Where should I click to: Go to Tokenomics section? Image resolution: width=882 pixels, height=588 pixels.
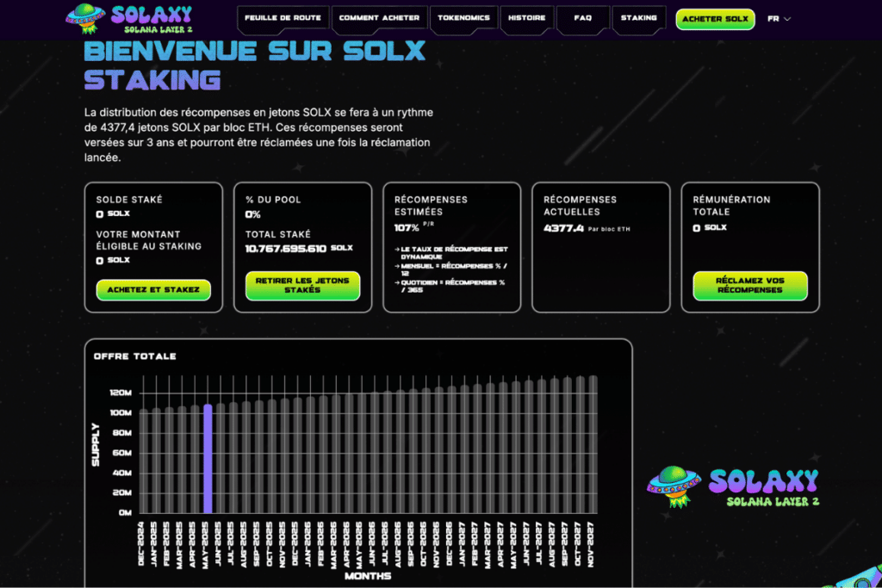coord(463,18)
